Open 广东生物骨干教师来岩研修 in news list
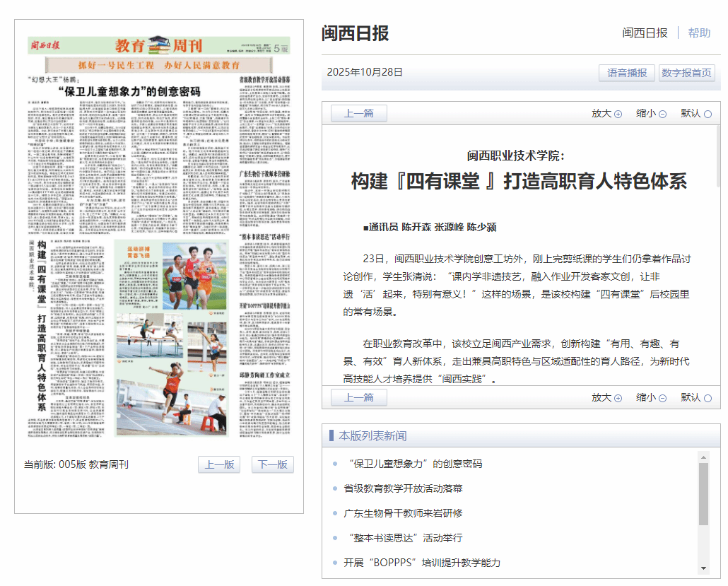Screen dimensions: 728x586 (403, 513)
